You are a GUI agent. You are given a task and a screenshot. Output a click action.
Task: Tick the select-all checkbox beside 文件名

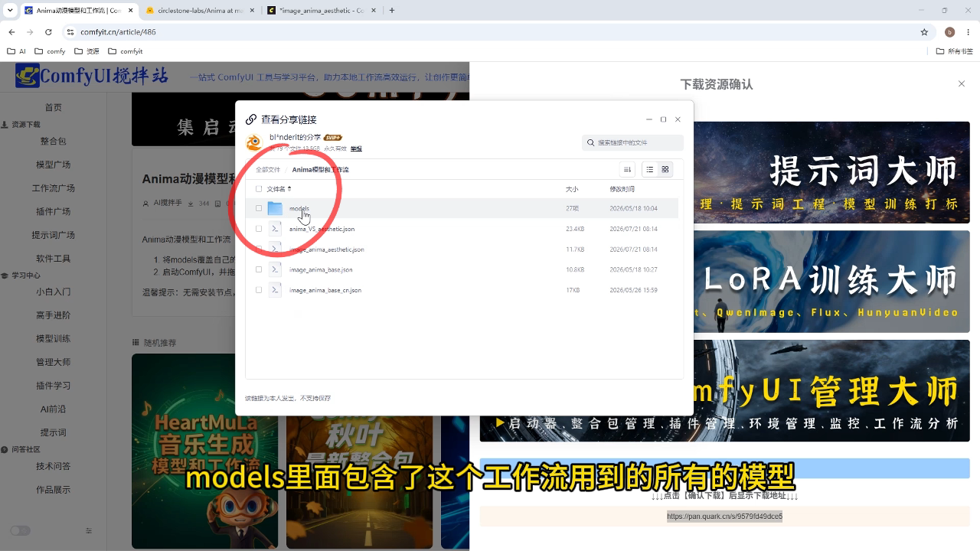[259, 189]
